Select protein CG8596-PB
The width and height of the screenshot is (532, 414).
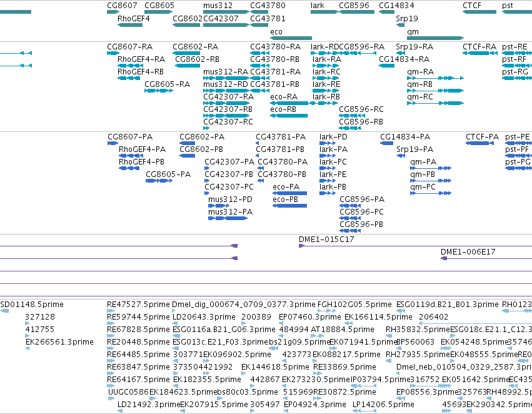point(350,231)
